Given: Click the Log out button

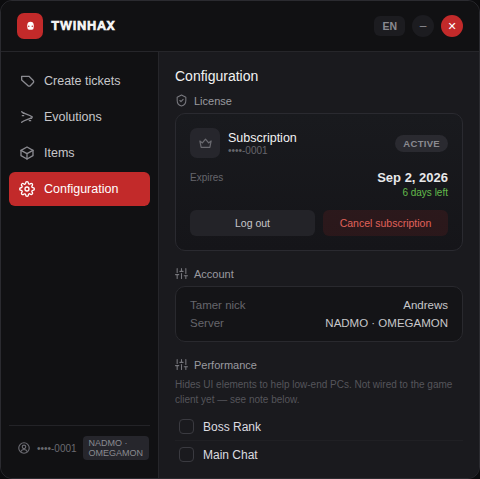Looking at the screenshot, I should (252, 223).
